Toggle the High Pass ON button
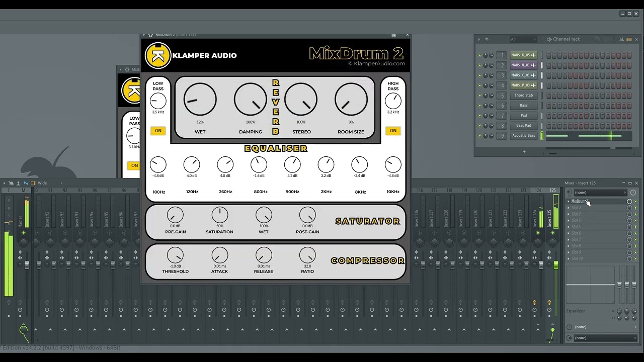Viewport: 644px width, 362px height. pos(393,131)
